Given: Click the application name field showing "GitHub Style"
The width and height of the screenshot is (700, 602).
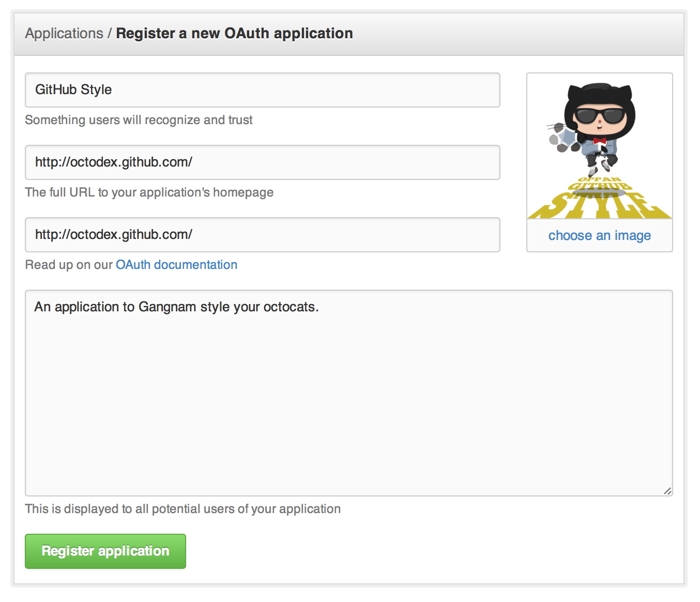Looking at the screenshot, I should 262,90.
